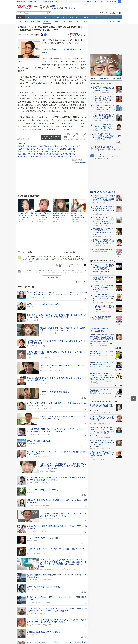Open the Yahoo! JAPAN logo link
Screen dimensions: 138x644
tap(24, 7)
